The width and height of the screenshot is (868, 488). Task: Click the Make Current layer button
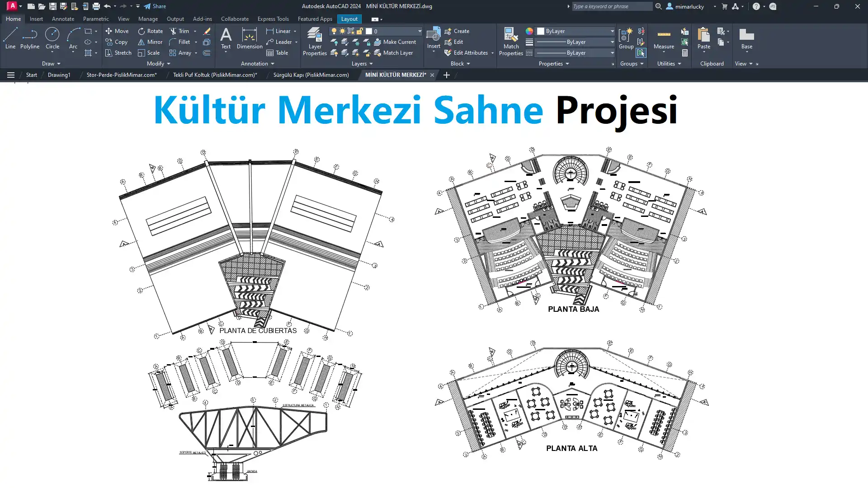395,42
